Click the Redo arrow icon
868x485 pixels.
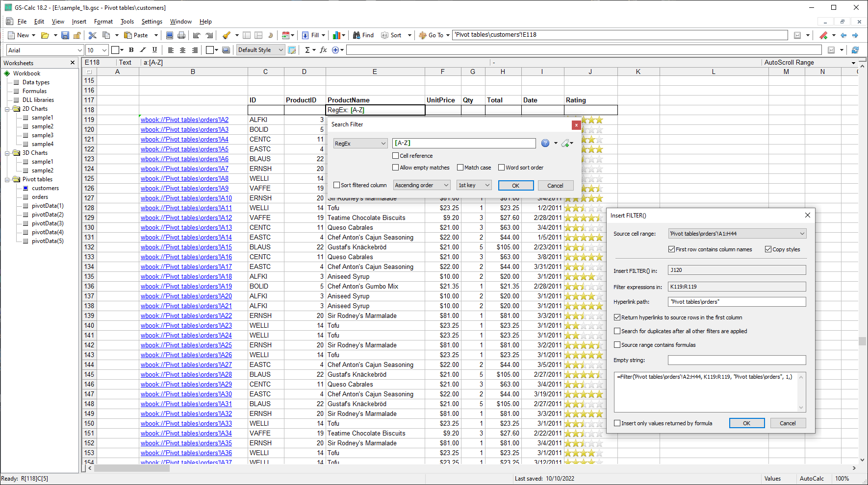coord(209,35)
